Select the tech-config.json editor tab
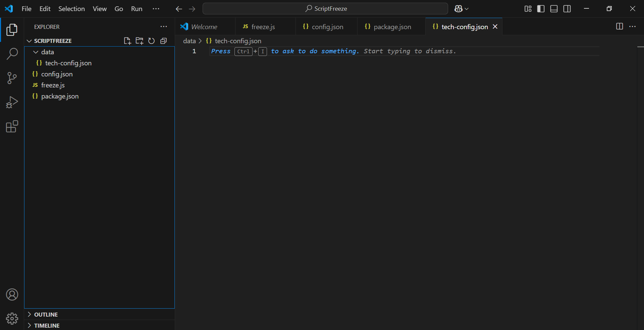The height and width of the screenshot is (330, 644). 465,26
